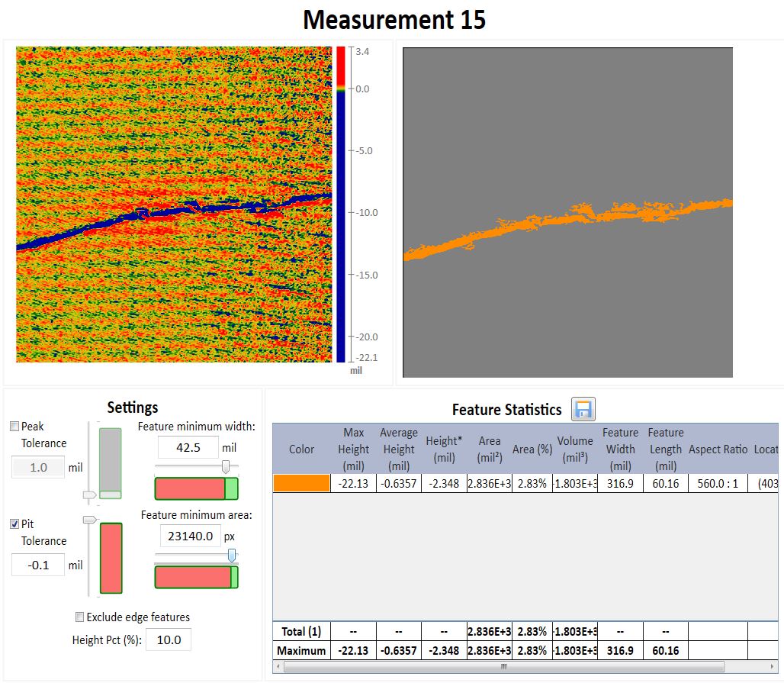Screen dimensions: 784x683
Task: Grab the Feature minimum width slider thumb
Action: (x=226, y=467)
